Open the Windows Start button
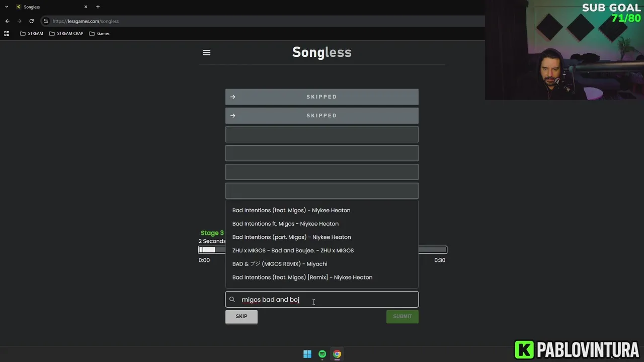 click(307, 354)
